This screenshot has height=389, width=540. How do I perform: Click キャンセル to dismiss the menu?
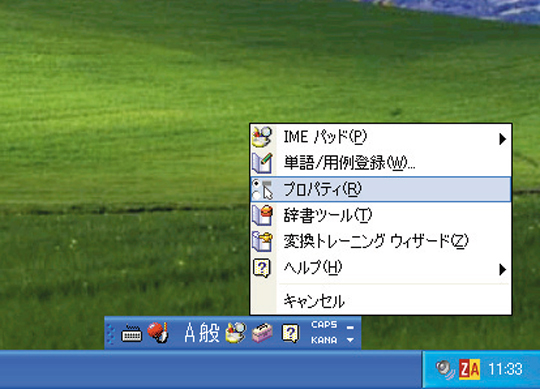[x=381, y=301]
